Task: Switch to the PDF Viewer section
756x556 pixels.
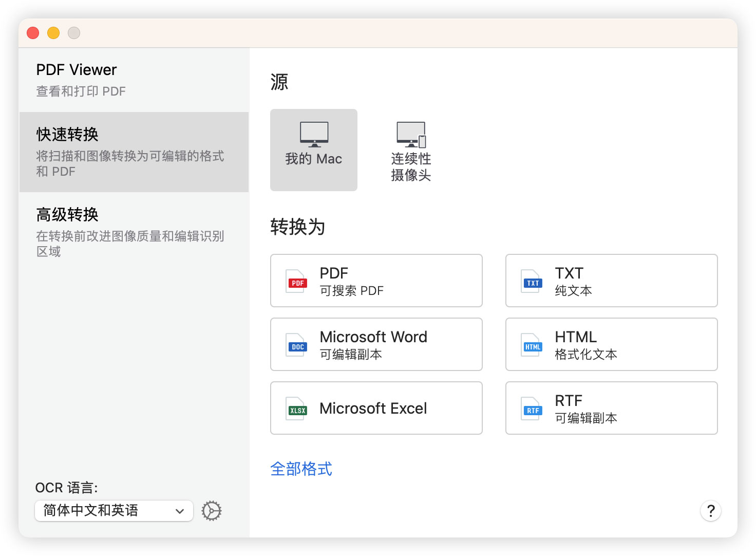Action: pyautogui.click(x=134, y=80)
